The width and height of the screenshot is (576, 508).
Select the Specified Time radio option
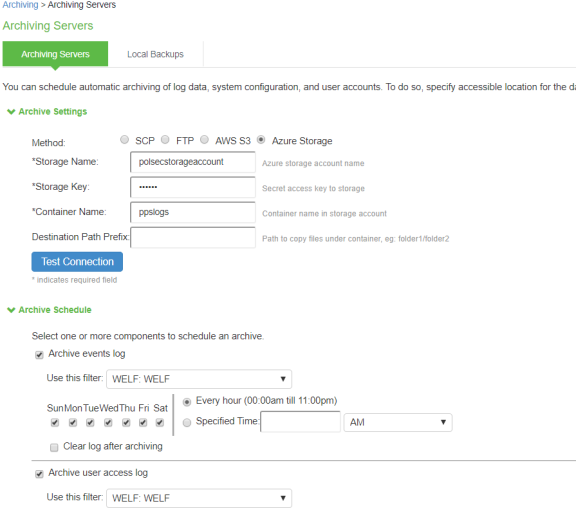(187, 422)
